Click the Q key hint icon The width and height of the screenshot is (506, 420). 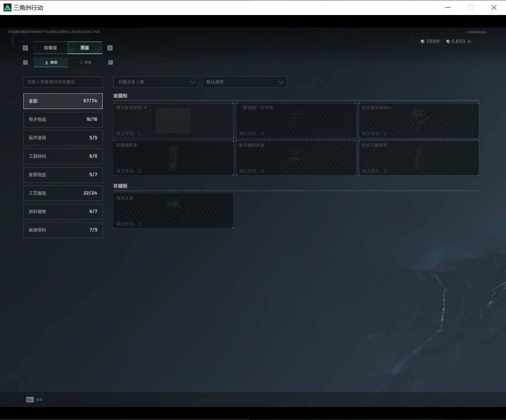pos(25,48)
